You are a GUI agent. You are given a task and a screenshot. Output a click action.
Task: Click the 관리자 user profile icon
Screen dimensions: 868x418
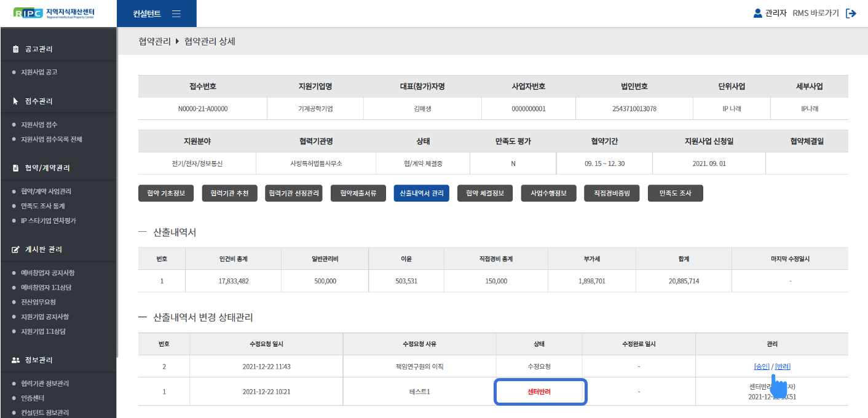click(x=757, y=13)
